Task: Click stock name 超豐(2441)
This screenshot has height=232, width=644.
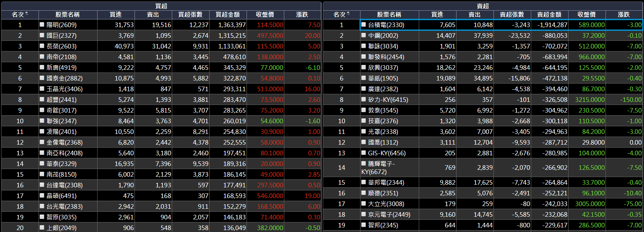Action: [61, 100]
